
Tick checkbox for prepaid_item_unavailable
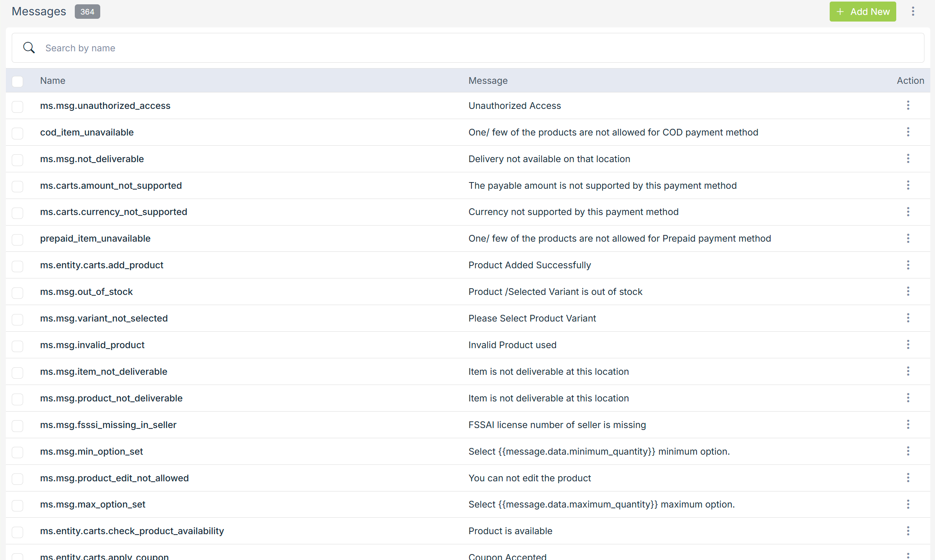point(18,239)
